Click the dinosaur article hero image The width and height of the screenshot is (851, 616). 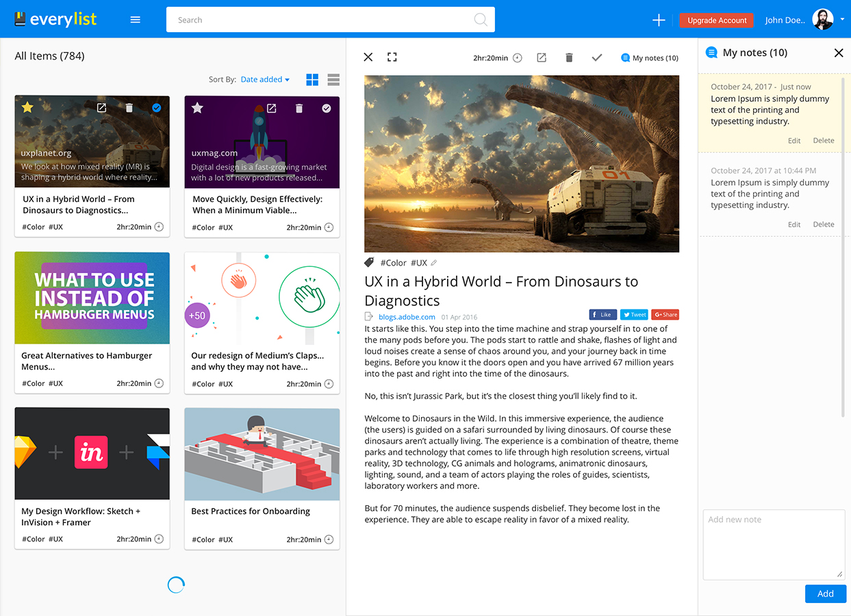(522, 164)
